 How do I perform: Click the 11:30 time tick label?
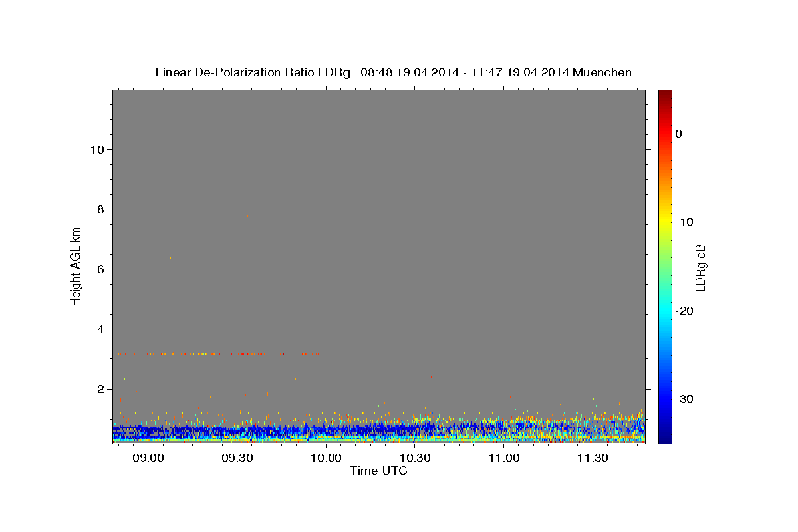[x=593, y=458]
